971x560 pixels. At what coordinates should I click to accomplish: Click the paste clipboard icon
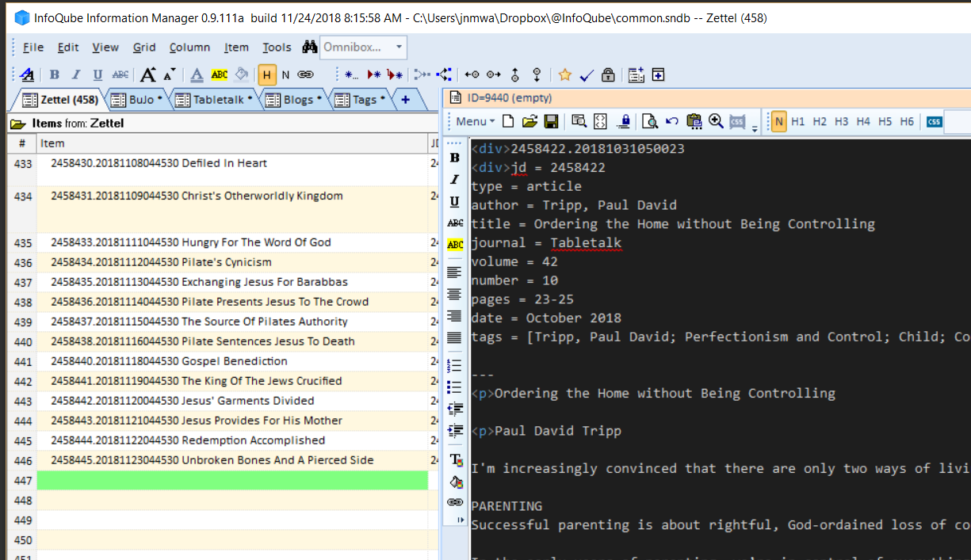pos(694,121)
